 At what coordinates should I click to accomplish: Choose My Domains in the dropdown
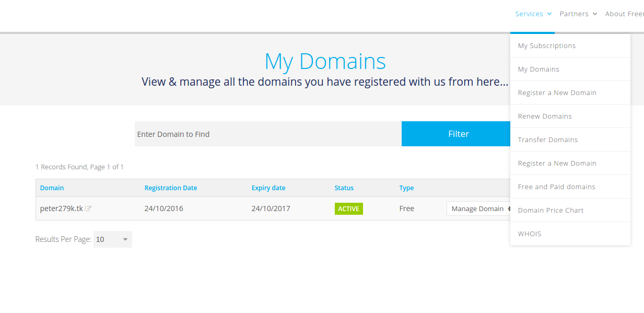click(x=538, y=69)
